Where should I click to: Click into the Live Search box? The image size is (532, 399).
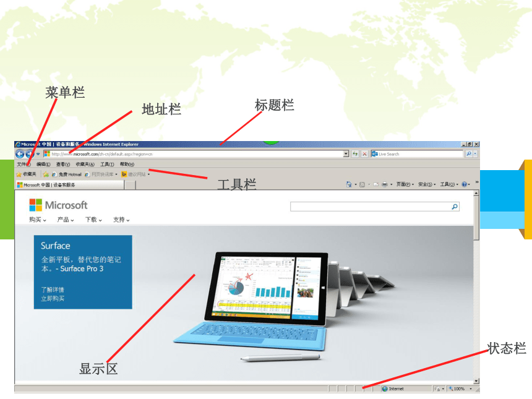click(417, 154)
